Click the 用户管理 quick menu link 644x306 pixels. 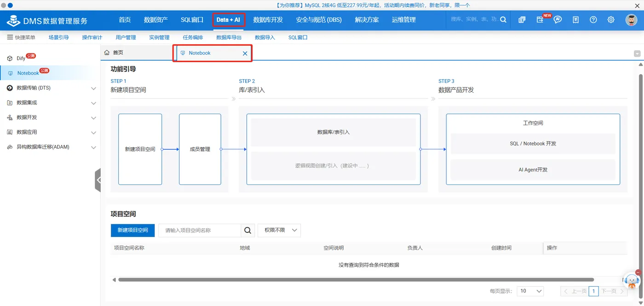pyautogui.click(x=126, y=37)
